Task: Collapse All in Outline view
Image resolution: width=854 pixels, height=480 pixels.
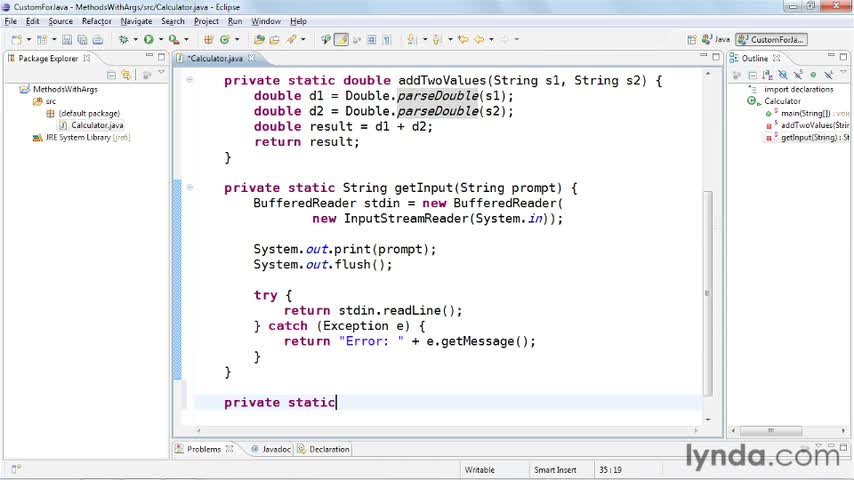Action: pos(752,75)
